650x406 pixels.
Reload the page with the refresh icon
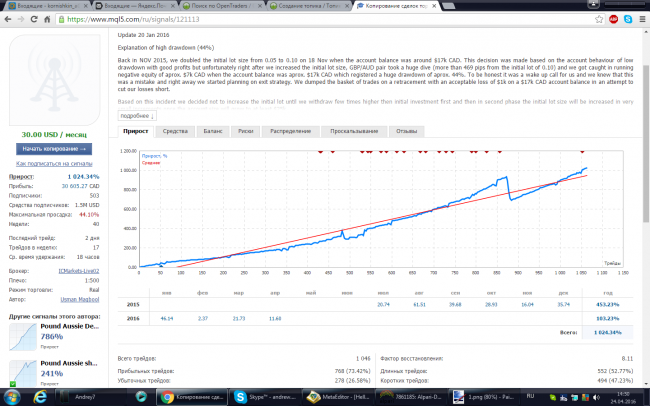34,19
